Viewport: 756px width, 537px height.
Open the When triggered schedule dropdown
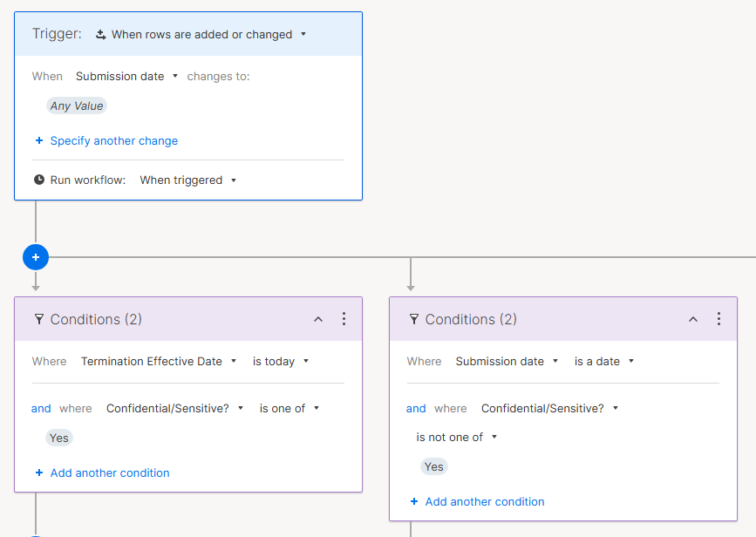tap(188, 180)
